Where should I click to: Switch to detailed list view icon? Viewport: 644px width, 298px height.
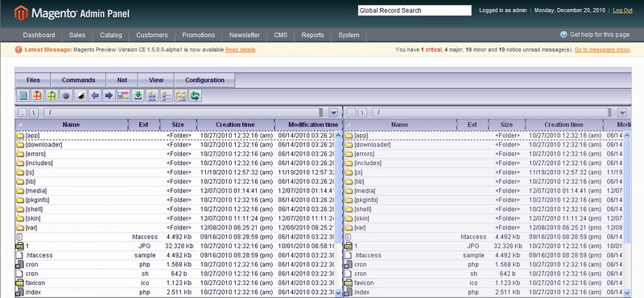click(167, 96)
